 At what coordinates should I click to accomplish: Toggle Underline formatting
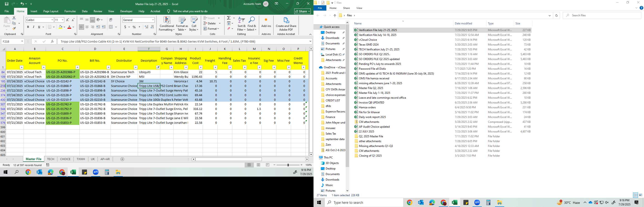point(39,27)
